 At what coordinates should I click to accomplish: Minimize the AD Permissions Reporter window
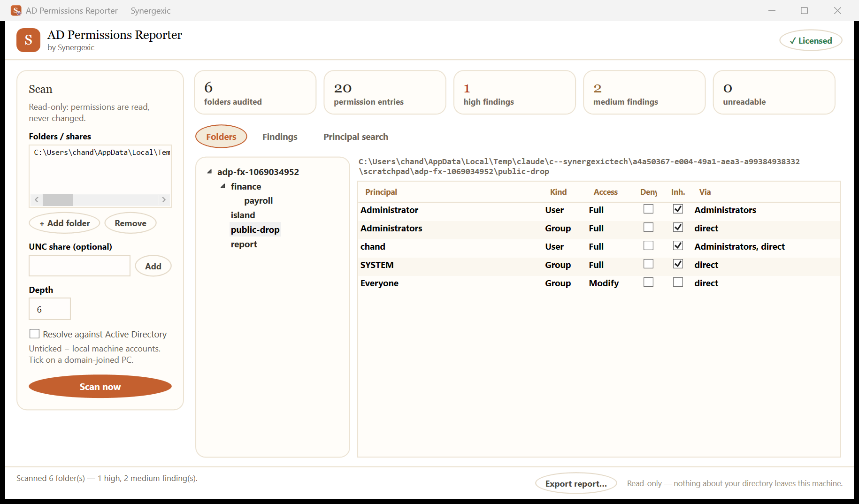click(x=772, y=10)
